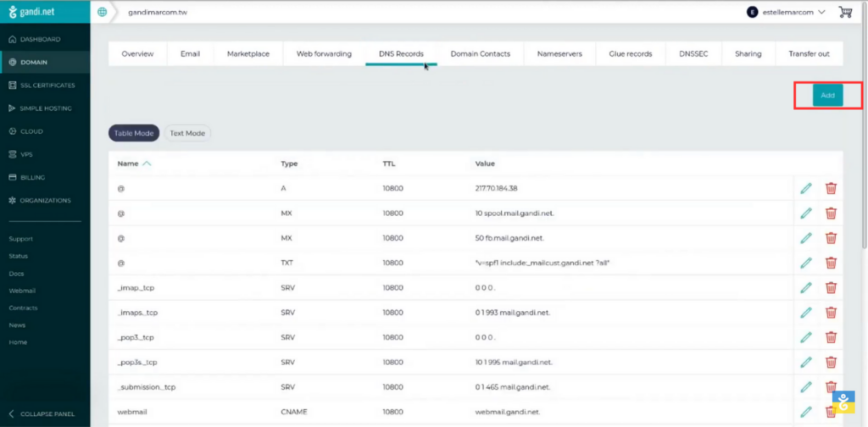868x427 pixels.
Task: Open the Nameservers tab
Action: click(559, 53)
